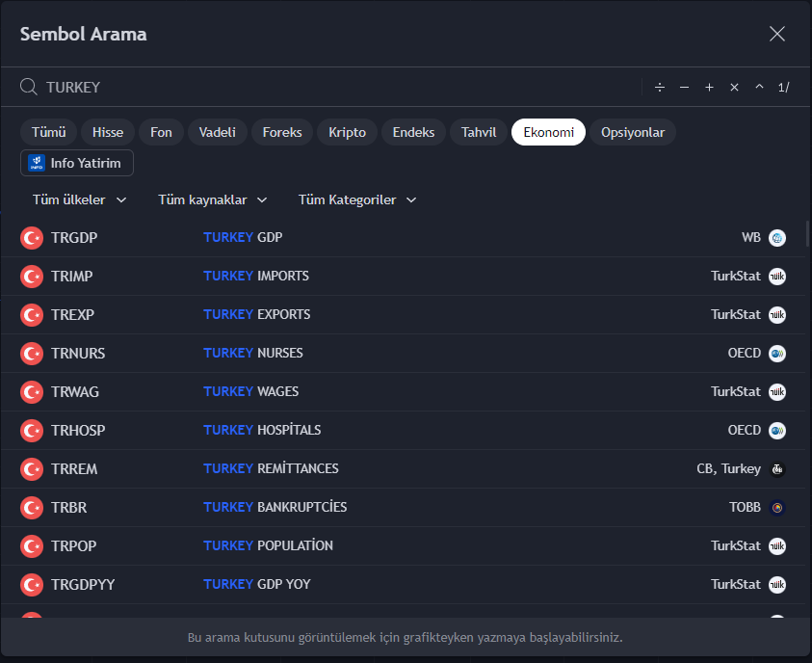Click Turkey flag icon beside TRREM
This screenshot has width=812, height=663.
tap(32, 469)
